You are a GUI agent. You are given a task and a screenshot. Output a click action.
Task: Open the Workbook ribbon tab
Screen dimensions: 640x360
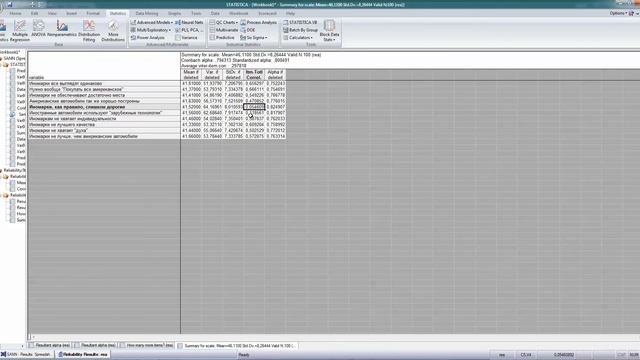click(239, 13)
